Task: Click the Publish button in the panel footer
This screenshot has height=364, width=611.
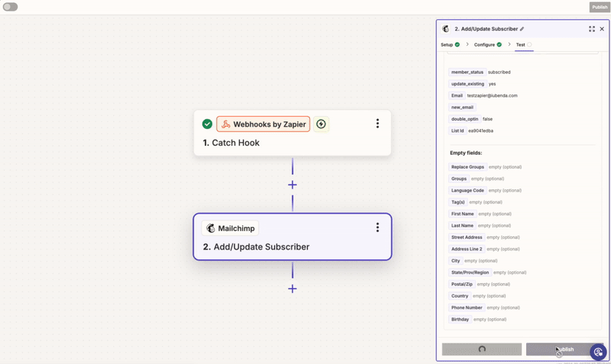Action: point(564,349)
